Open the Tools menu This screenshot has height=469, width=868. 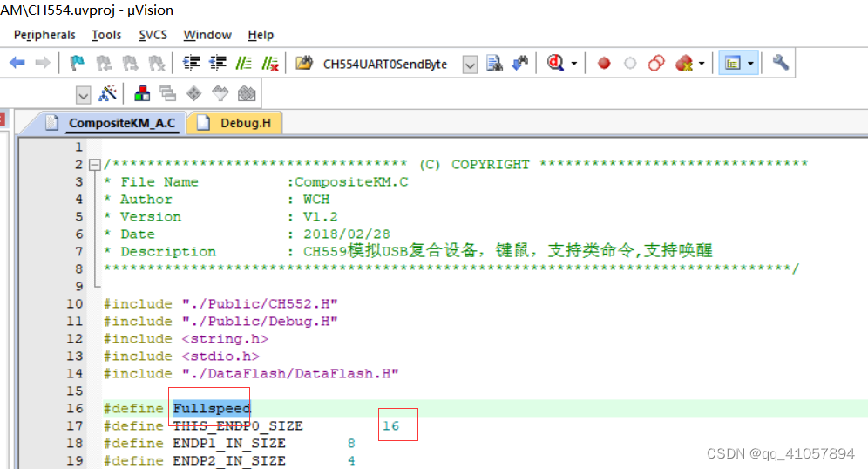(x=106, y=35)
